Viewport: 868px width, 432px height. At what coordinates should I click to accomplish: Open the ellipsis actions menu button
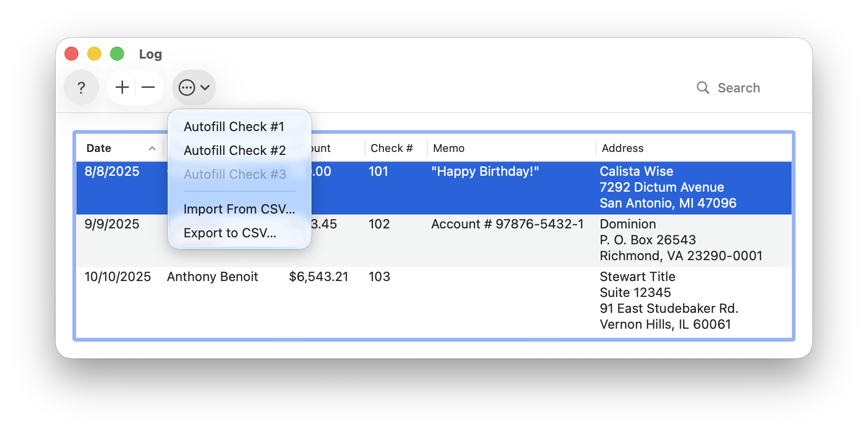pyautogui.click(x=193, y=88)
